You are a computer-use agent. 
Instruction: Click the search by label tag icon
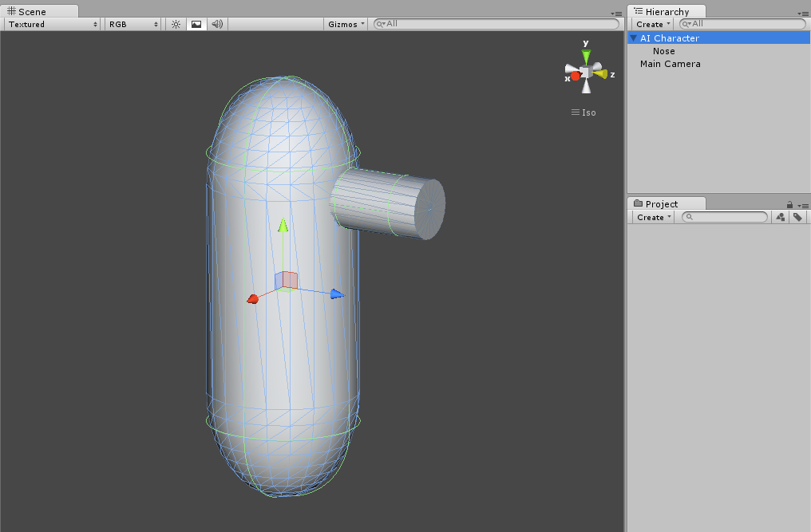pos(797,217)
